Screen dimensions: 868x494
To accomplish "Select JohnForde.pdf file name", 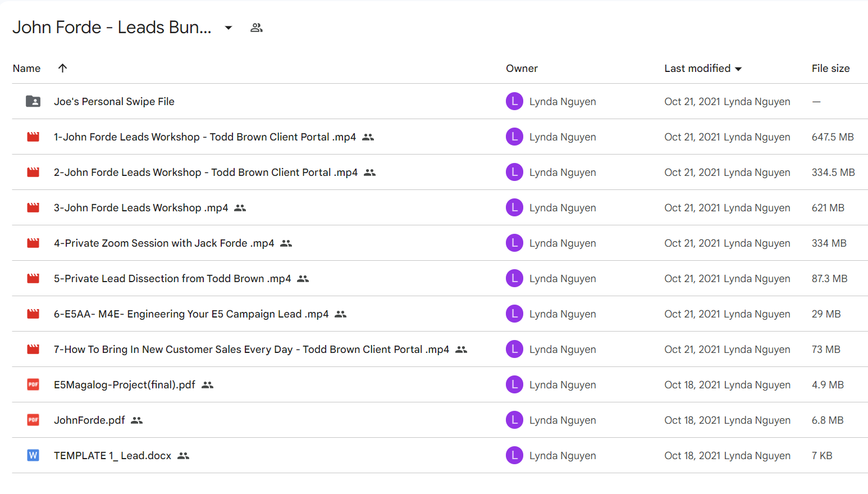I will click(x=89, y=420).
